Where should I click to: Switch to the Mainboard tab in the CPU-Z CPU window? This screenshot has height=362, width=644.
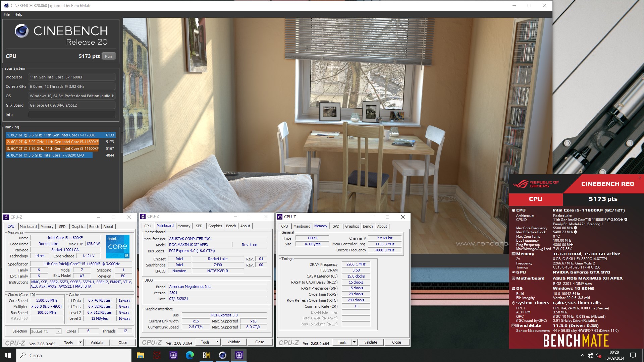click(x=28, y=227)
